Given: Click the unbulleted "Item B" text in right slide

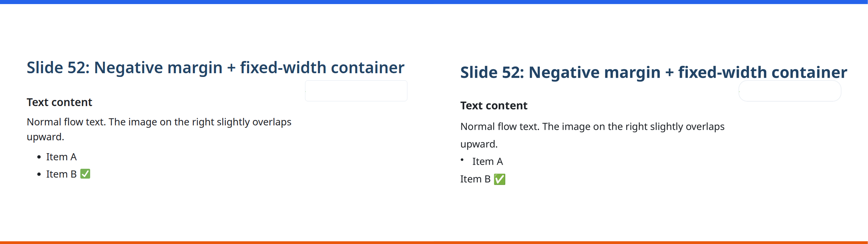Looking at the screenshot, I should [475, 179].
